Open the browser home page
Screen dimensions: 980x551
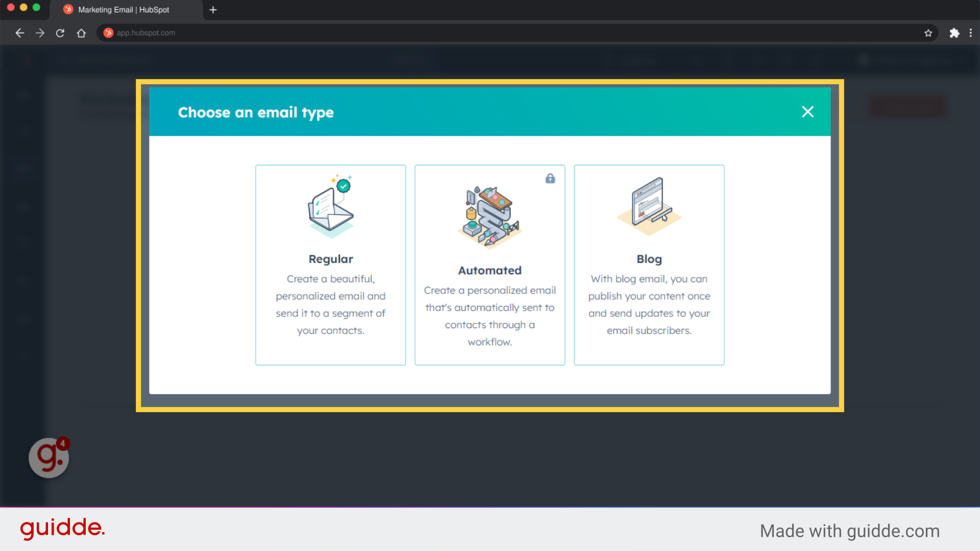click(81, 33)
